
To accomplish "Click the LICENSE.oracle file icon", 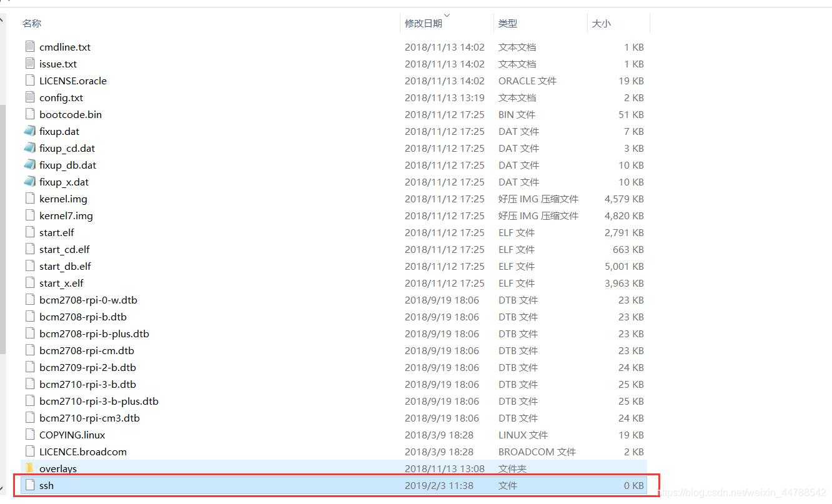I will pyautogui.click(x=30, y=80).
